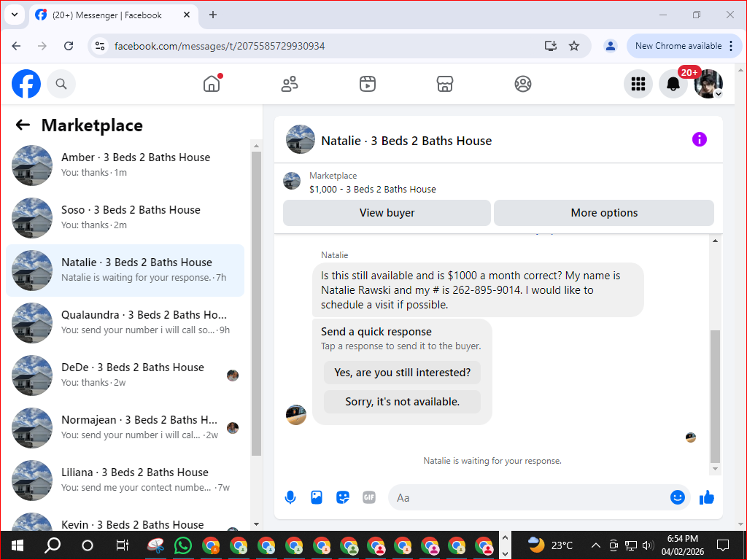Click the install app icon in address bar
The height and width of the screenshot is (560, 747).
(x=551, y=46)
